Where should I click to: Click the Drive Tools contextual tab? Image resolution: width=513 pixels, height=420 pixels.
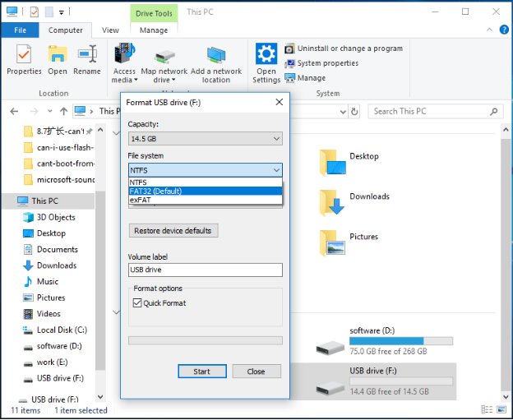pyautogui.click(x=154, y=13)
